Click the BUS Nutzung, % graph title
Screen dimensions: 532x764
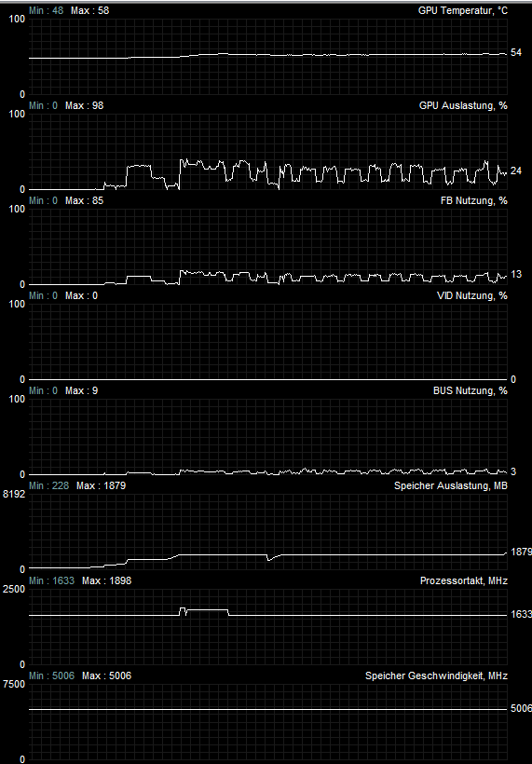click(x=471, y=390)
